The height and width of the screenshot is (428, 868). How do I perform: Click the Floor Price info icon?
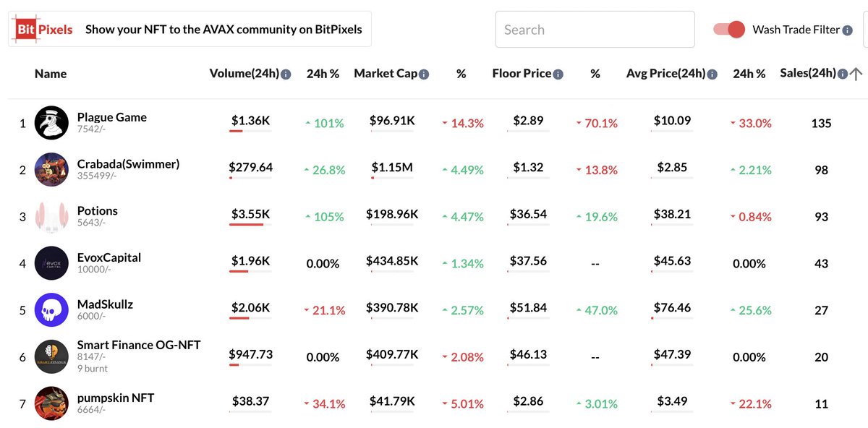558,74
